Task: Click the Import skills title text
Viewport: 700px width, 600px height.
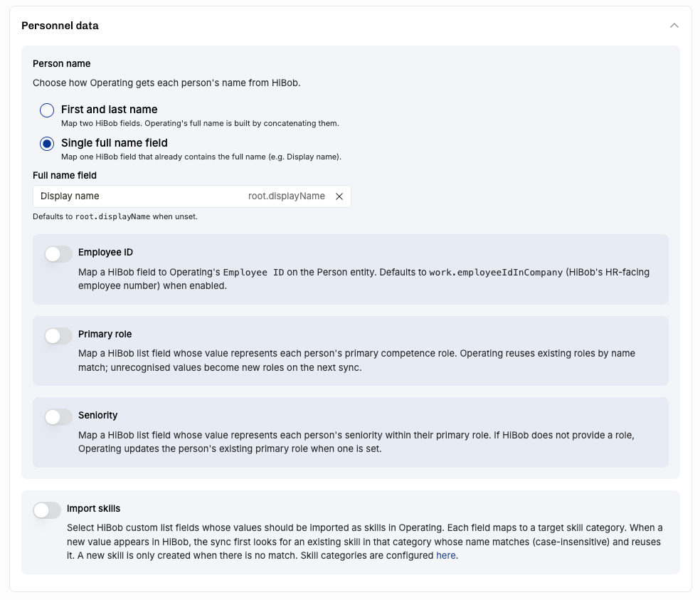Action: pos(93,508)
